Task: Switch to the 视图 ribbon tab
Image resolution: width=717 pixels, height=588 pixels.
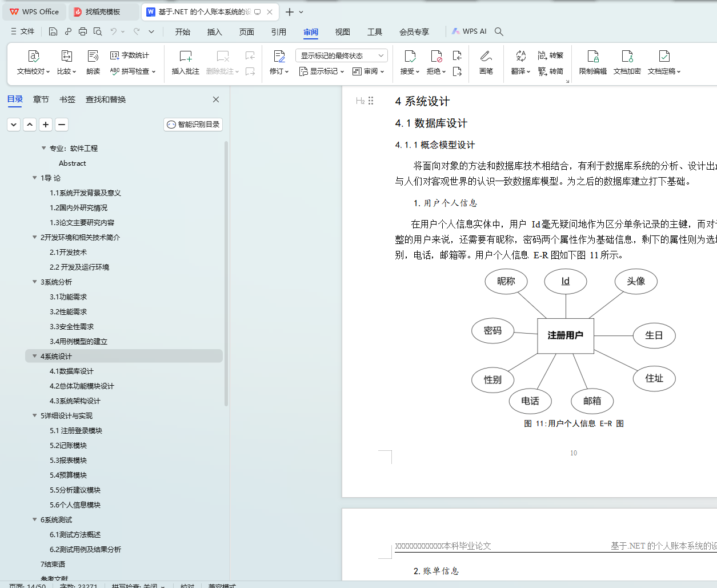Action: tap(343, 32)
